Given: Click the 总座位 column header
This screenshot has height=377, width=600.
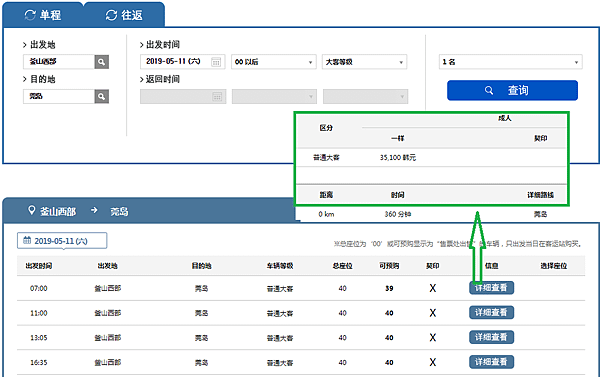Looking at the screenshot, I should coord(342,266).
